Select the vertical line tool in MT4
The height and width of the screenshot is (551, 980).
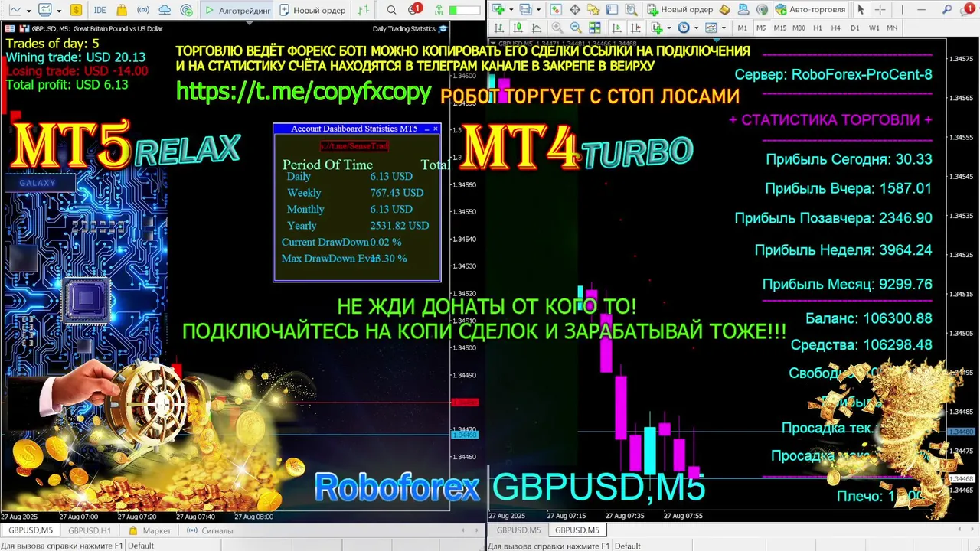pos(902,10)
